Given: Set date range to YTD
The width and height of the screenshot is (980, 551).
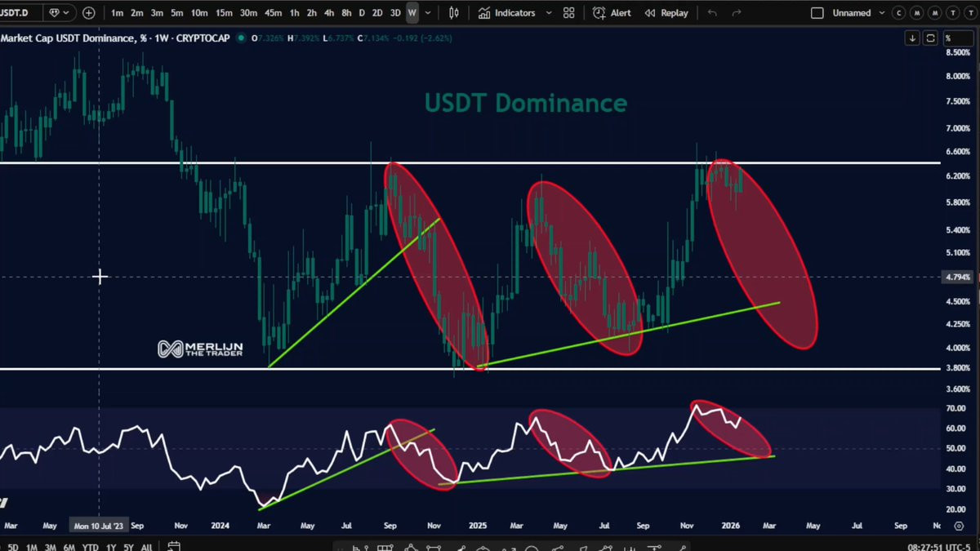Looking at the screenshot, I should click(x=91, y=547).
